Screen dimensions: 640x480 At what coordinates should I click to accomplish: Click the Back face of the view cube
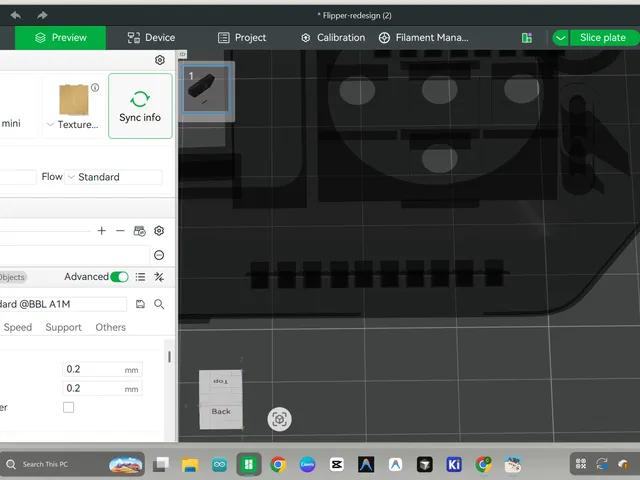(221, 411)
